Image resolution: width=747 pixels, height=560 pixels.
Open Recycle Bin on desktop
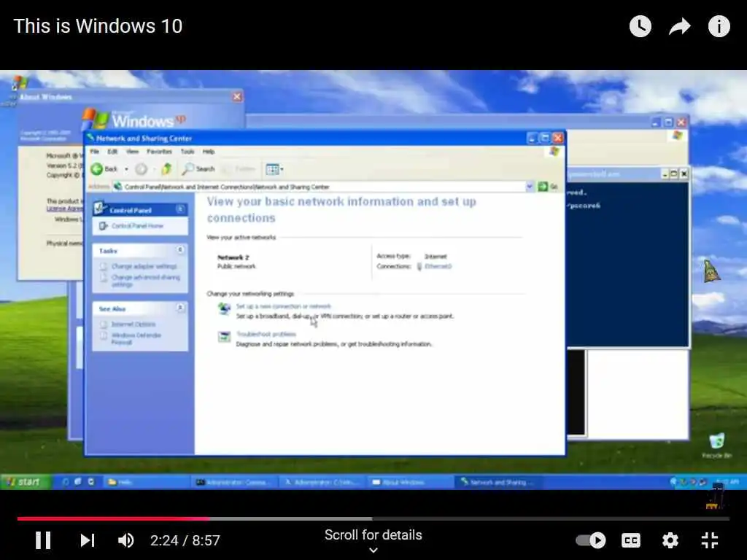(x=716, y=446)
